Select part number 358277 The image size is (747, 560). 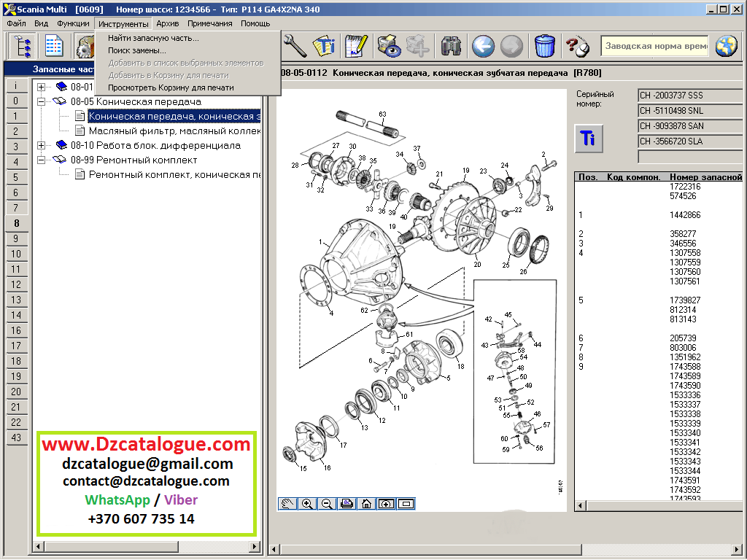(683, 234)
